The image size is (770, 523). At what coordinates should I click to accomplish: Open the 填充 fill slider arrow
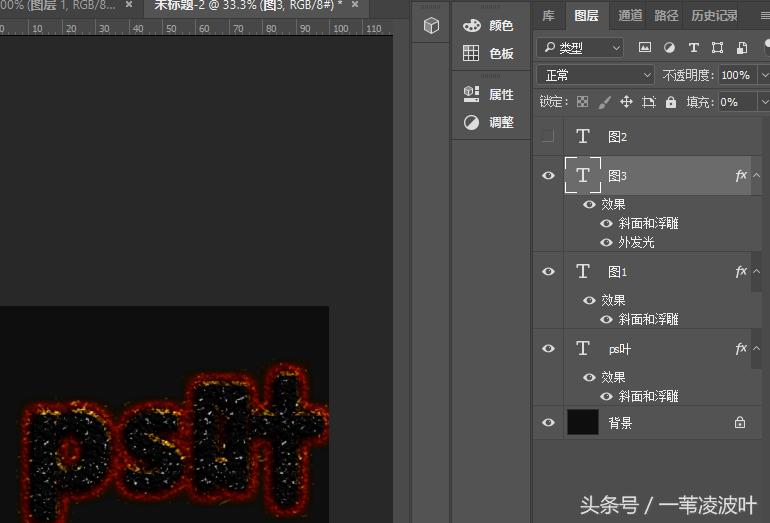pyautogui.click(x=765, y=102)
